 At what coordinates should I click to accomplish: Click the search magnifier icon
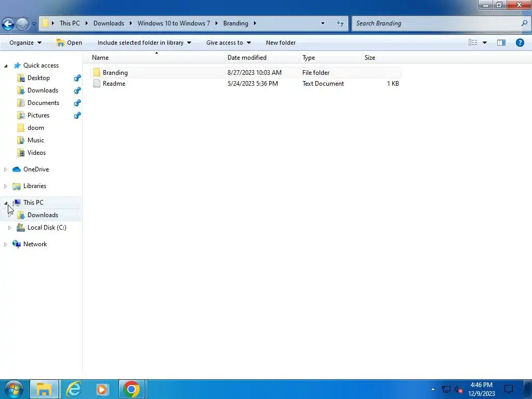pos(524,23)
